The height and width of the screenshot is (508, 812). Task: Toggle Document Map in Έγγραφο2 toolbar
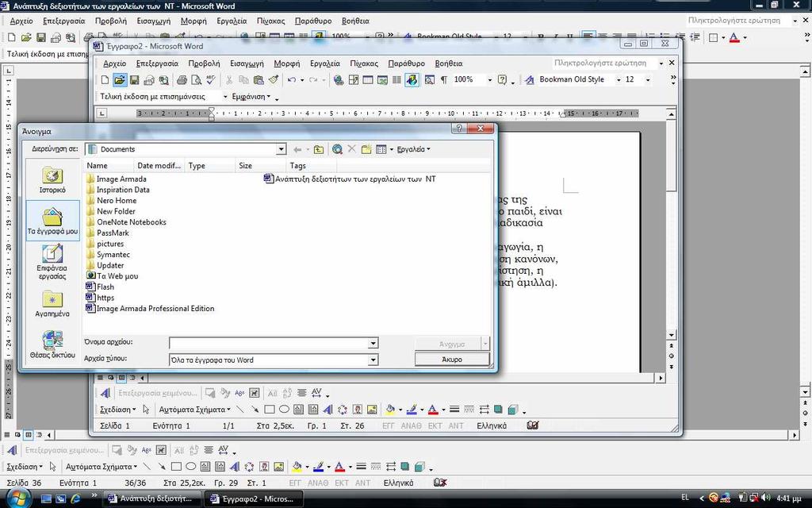coord(429,80)
